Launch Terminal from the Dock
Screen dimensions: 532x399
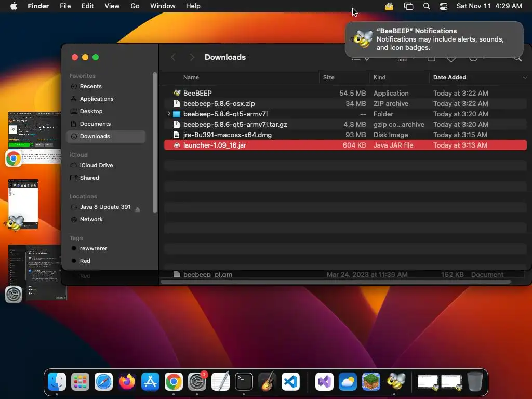tap(244, 382)
